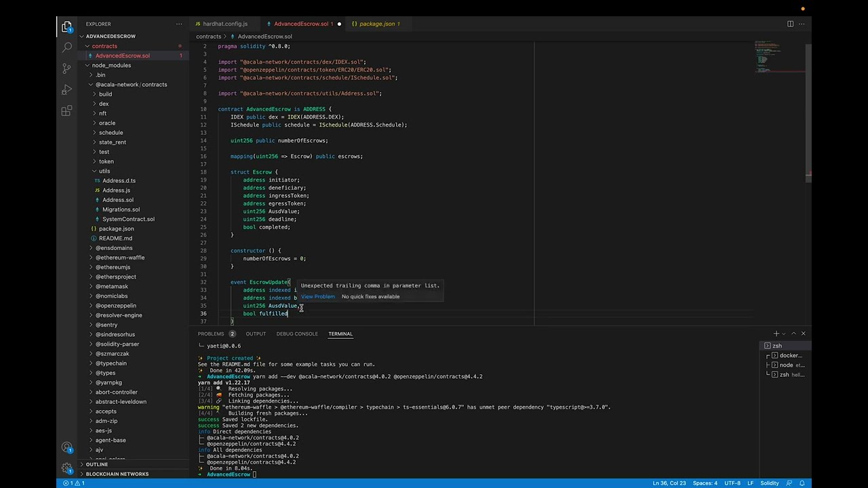
Task: Collapse the contracts folder
Action: (x=104, y=46)
